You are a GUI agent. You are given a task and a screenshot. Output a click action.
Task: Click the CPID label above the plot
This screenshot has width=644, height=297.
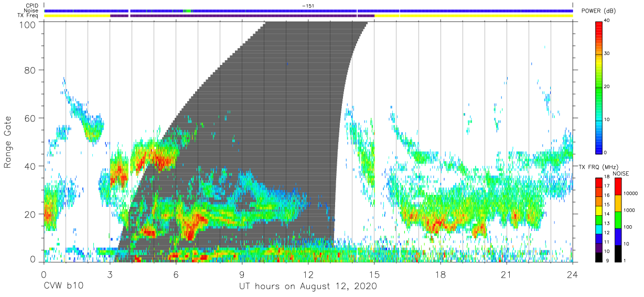[x=32, y=6]
